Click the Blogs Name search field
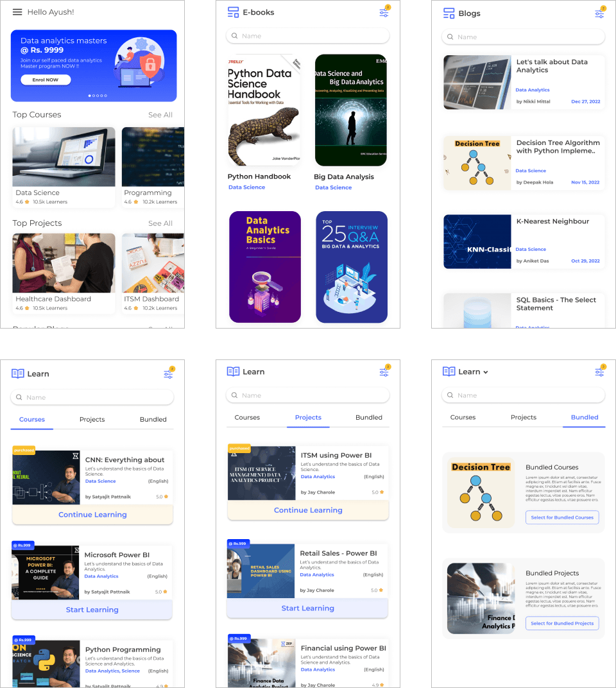The height and width of the screenshot is (688, 616). (x=523, y=37)
